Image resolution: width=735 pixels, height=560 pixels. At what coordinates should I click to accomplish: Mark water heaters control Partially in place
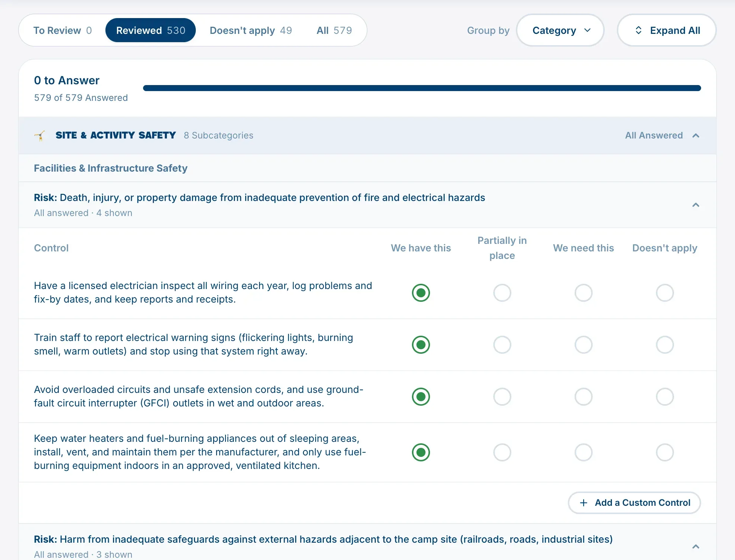pyautogui.click(x=502, y=452)
